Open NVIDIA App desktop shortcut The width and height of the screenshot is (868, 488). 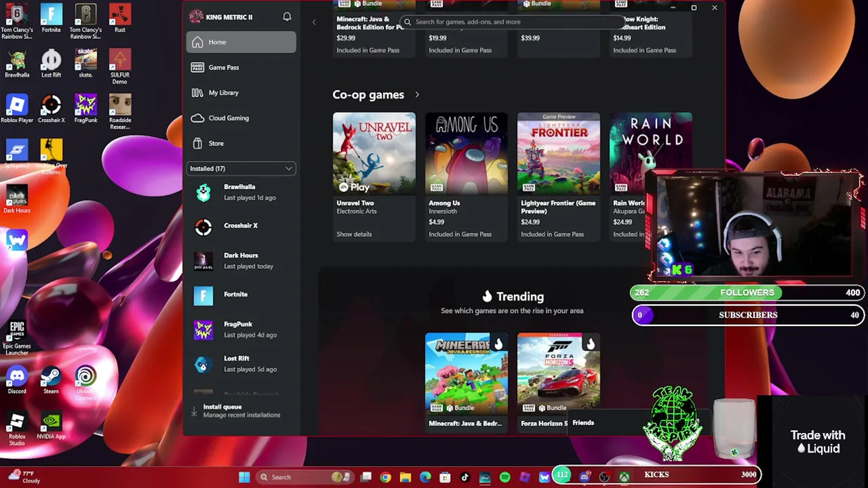pos(51,426)
